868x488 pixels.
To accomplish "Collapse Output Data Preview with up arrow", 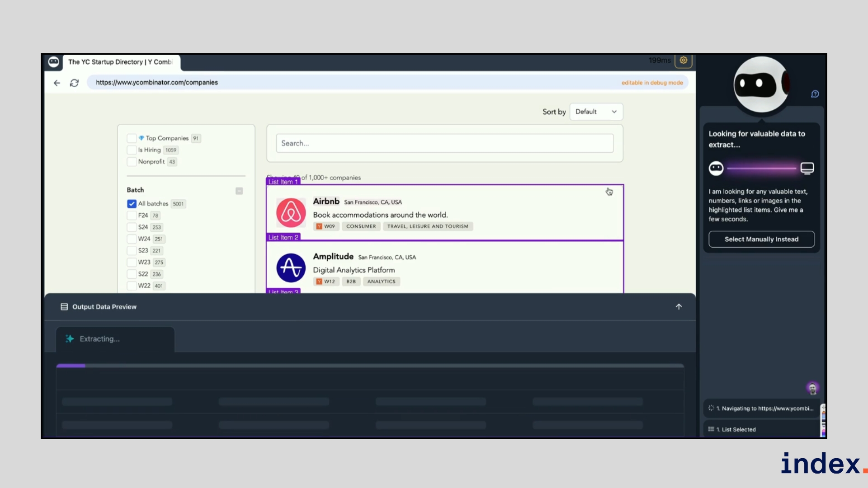I will tap(679, 307).
